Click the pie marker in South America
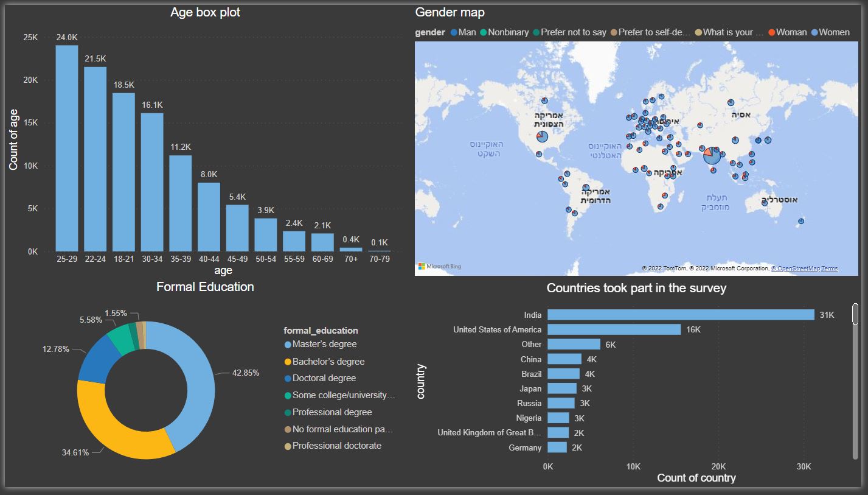 [x=586, y=188]
